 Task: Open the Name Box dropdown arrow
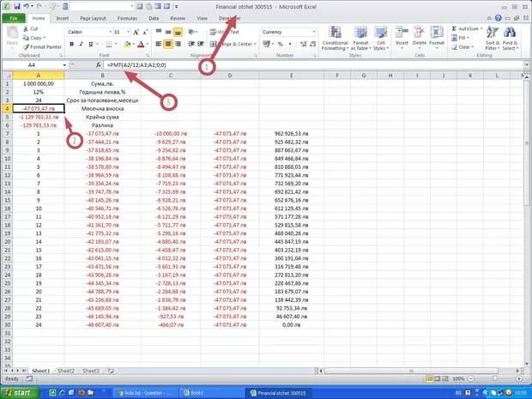[x=63, y=65]
